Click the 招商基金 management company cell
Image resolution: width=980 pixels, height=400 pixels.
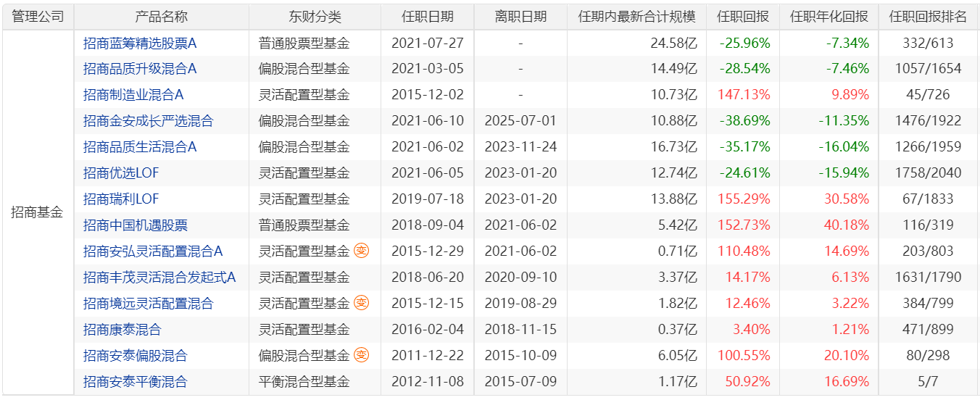[38, 212]
